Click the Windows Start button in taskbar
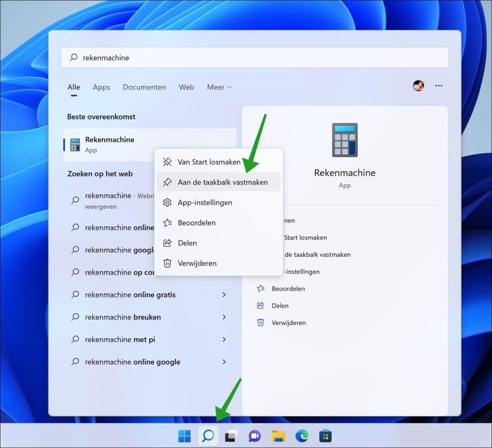The image size is (492, 448). pyautogui.click(x=184, y=436)
